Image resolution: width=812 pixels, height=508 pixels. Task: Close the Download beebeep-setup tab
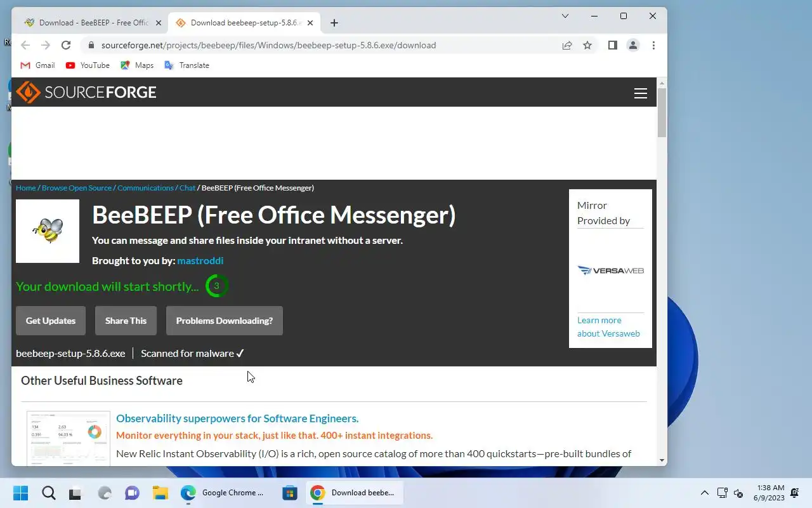310,23
